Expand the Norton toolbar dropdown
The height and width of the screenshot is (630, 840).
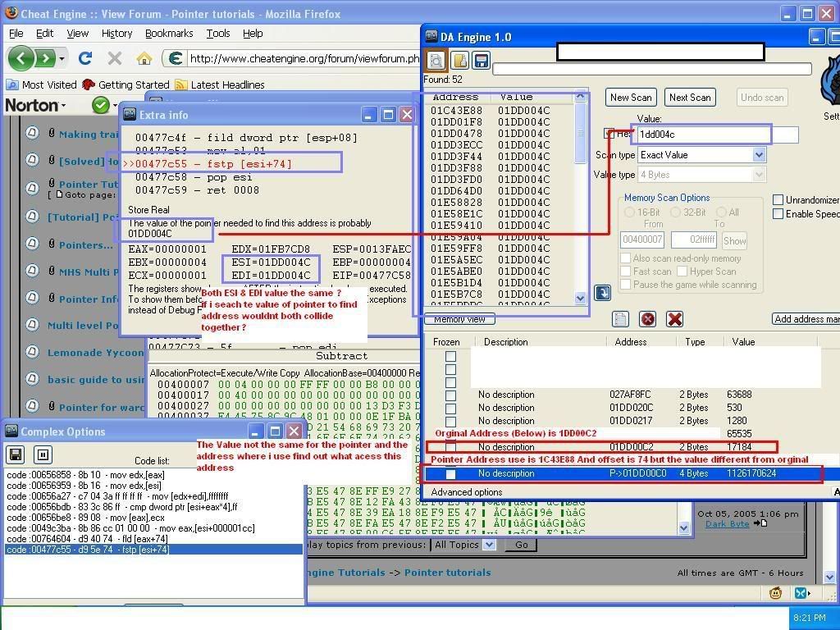pyautogui.click(x=62, y=106)
